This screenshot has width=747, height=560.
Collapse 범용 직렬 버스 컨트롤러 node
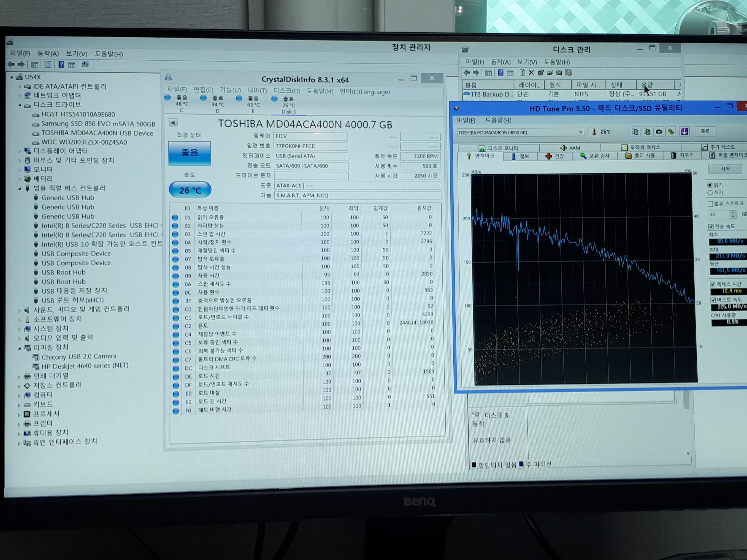(x=20, y=188)
